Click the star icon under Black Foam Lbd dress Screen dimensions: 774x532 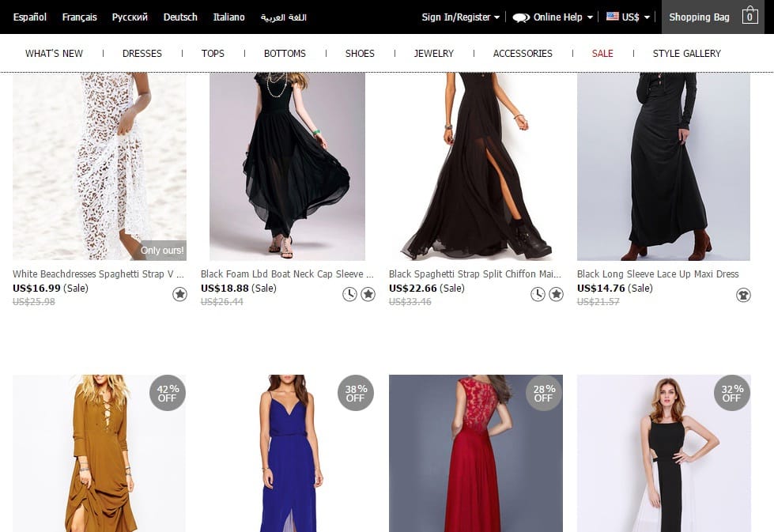pos(368,294)
